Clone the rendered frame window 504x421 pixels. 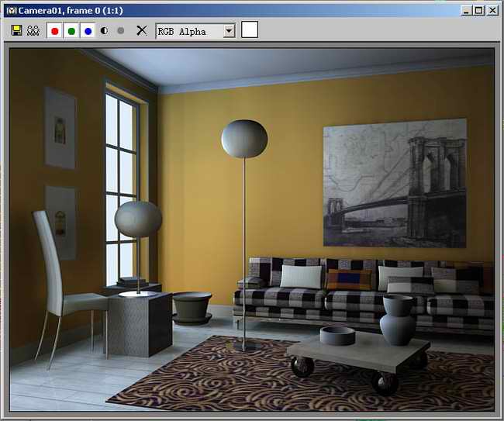click(33, 30)
